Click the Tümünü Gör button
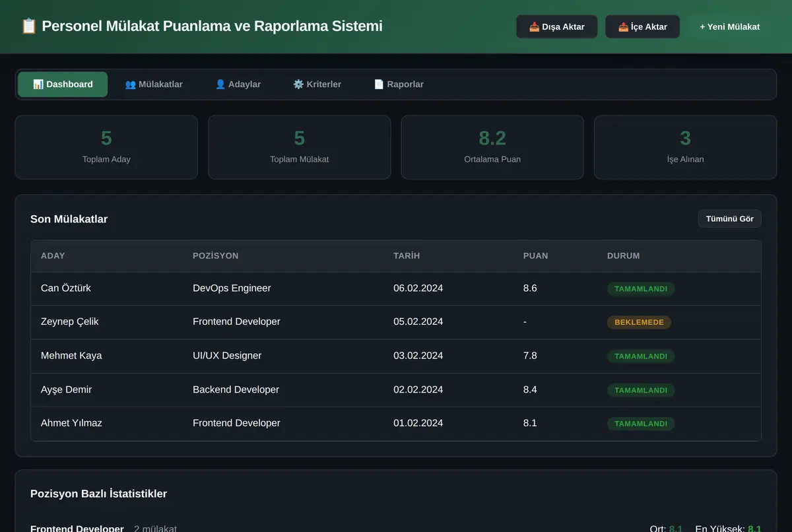 [729, 219]
